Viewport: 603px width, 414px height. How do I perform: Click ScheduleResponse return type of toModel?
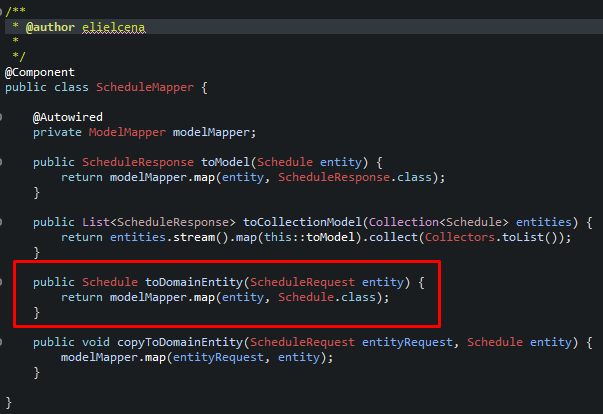click(138, 162)
